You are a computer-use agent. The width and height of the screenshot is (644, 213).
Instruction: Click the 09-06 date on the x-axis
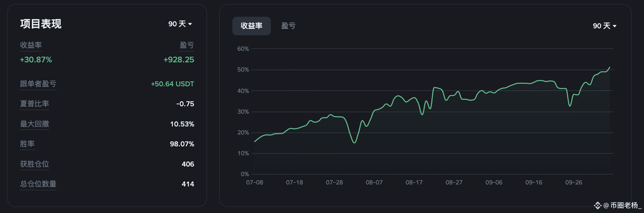[494, 182]
